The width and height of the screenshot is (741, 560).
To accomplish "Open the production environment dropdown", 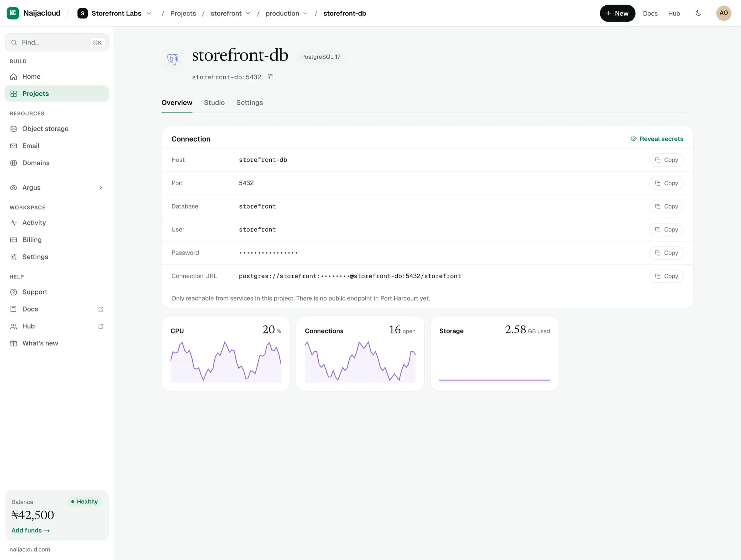I will pyautogui.click(x=287, y=13).
